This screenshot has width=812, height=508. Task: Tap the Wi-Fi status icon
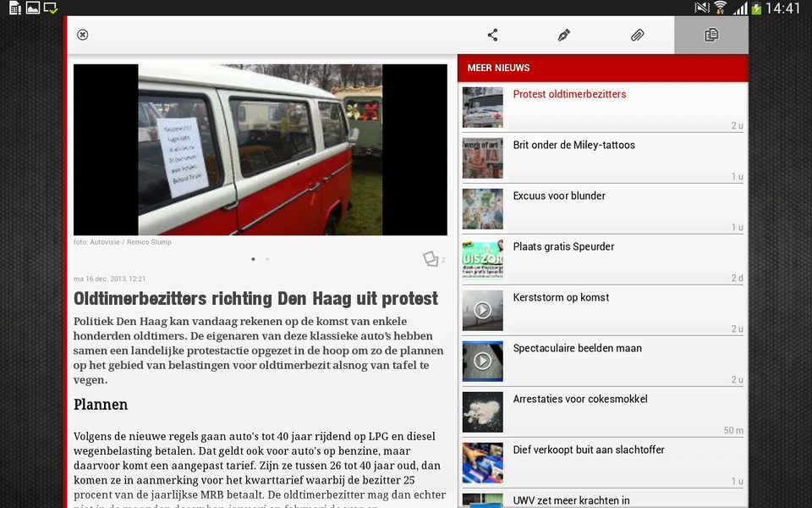[x=721, y=8]
